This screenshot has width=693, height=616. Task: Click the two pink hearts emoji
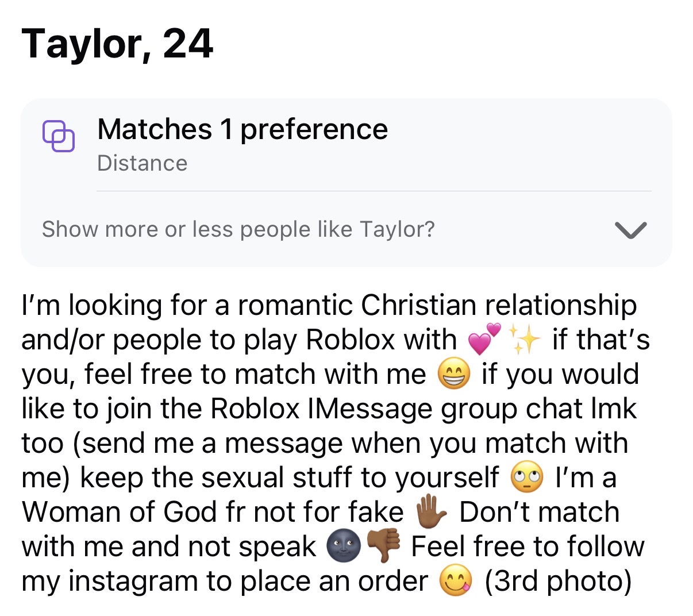coord(484,339)
